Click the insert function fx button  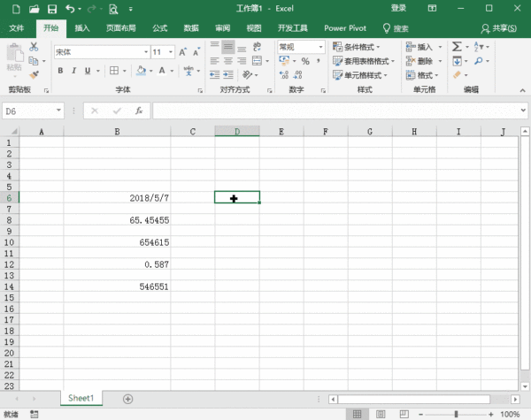click(x=139, y=111)
